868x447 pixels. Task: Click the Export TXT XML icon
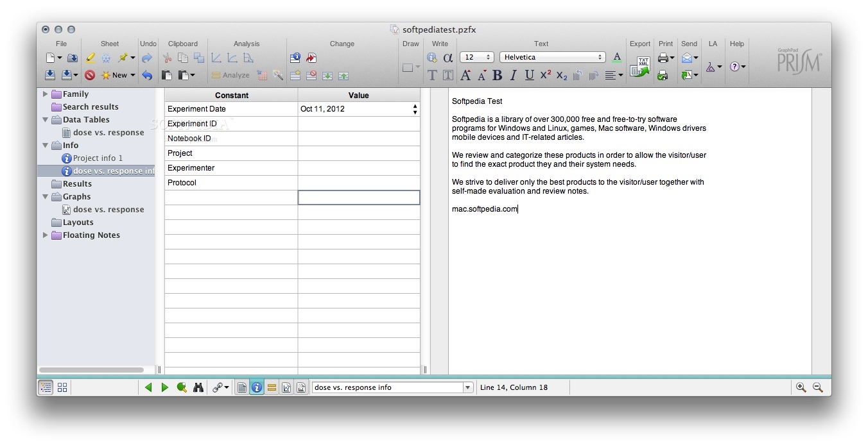click(x=640, y=67)
